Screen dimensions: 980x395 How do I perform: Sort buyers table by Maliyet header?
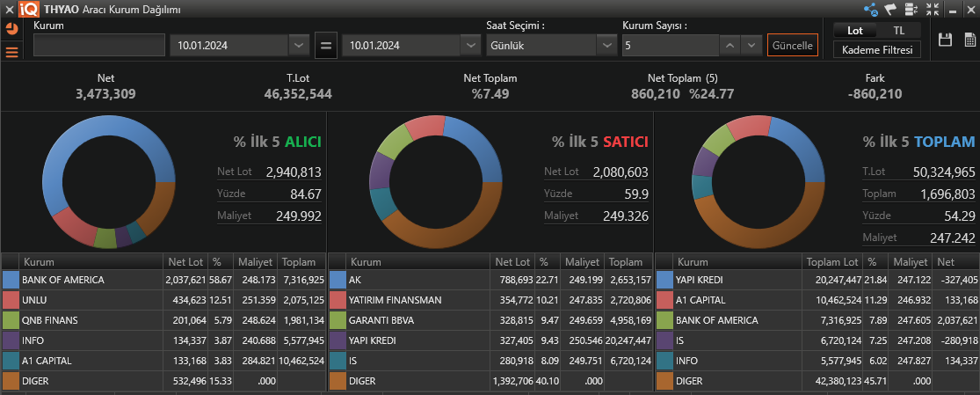point(255,262)
